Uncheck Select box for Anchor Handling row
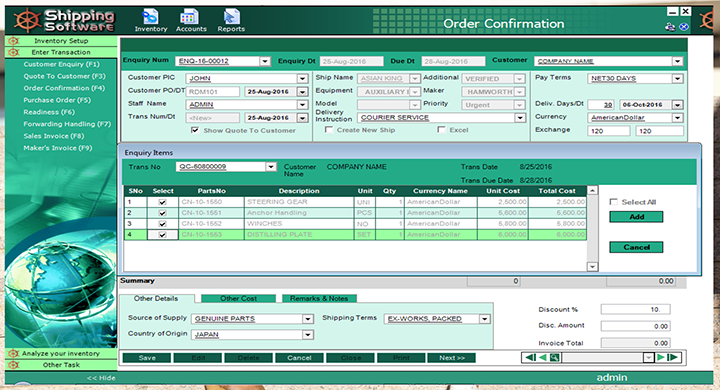This screenshot has height=390, width=720. (x=162, y=213)
